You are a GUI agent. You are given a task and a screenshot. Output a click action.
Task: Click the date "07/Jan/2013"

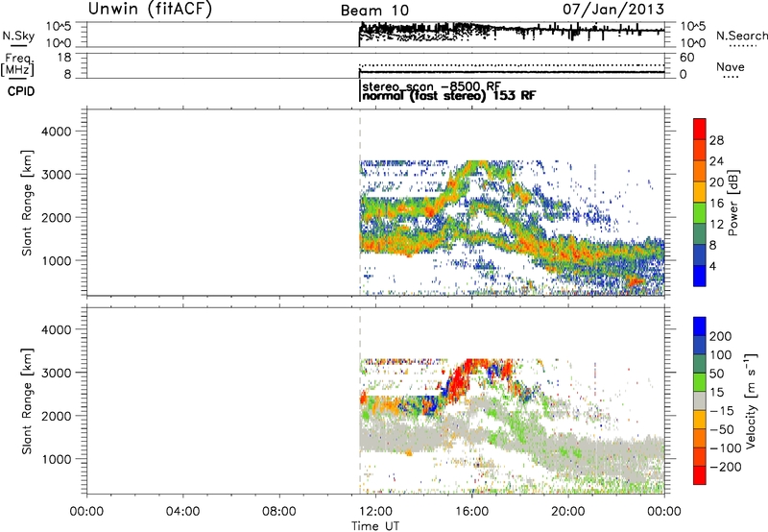click(x=613, y=9)
